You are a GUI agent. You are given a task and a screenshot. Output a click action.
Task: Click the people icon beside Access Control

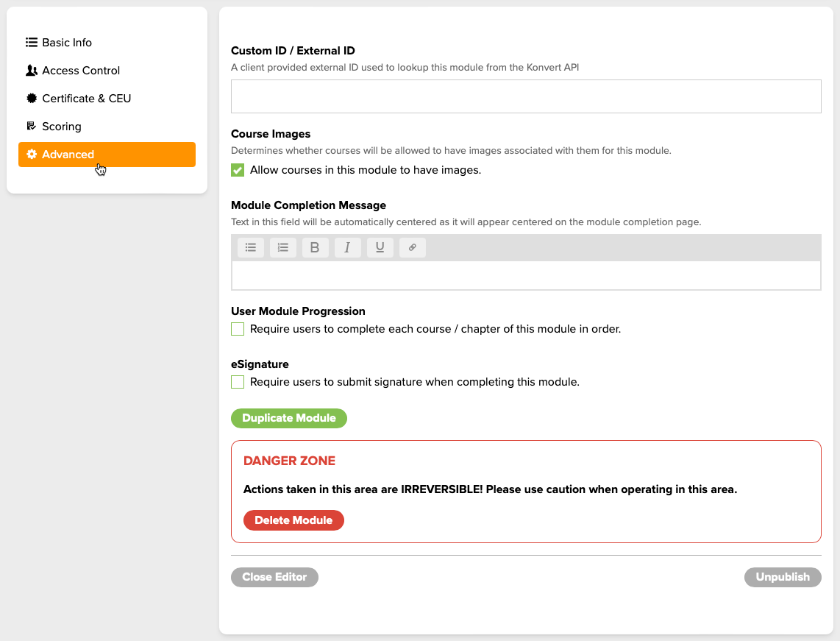click(31, 70)
